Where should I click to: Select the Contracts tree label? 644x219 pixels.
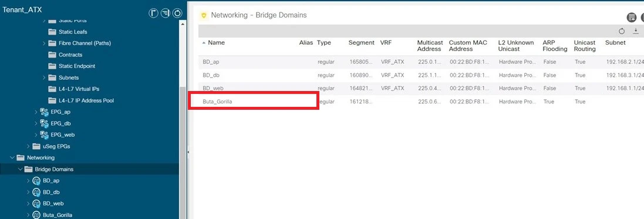[70, 55]
